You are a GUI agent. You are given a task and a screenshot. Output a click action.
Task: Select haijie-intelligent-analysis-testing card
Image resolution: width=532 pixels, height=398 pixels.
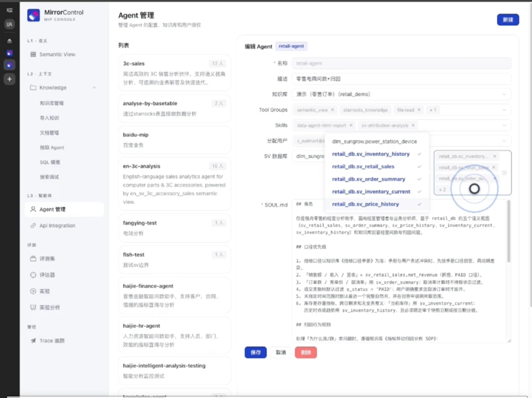174,370
